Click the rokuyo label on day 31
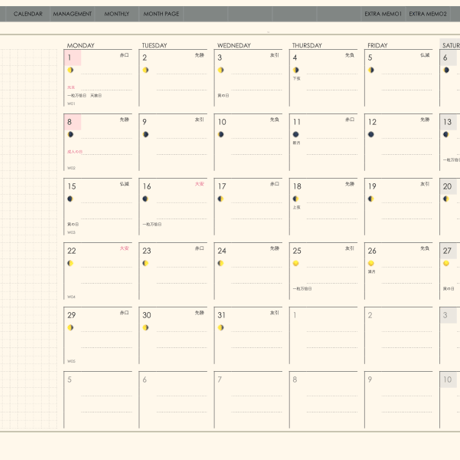Screen dimensions: 460x460 275,313
